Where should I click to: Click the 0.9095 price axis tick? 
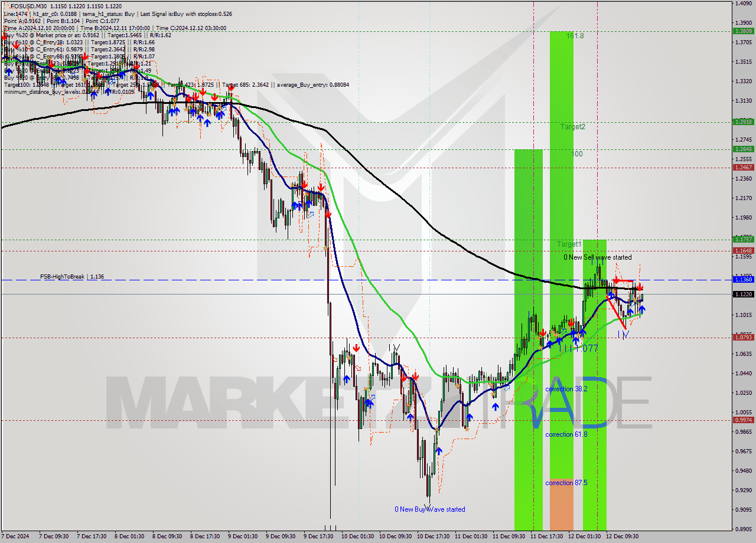pos(743,510)
